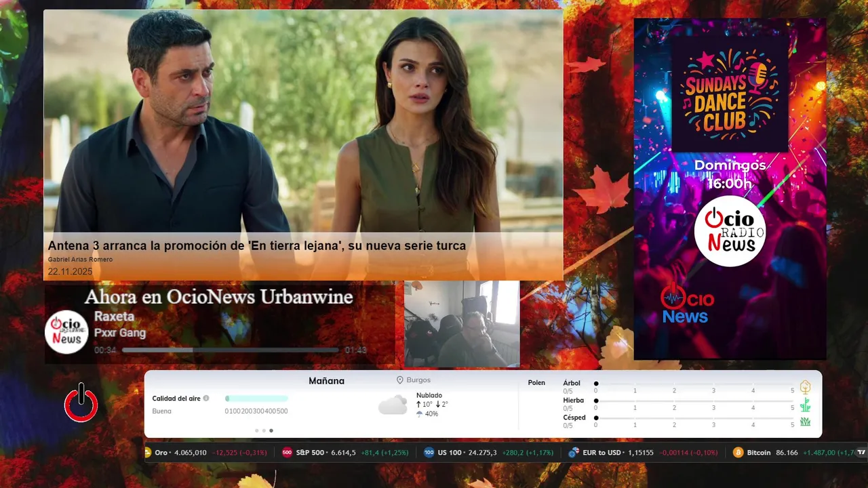Click the Ocio Radio News circle logo
The height and width of the screenshot is (488, 868).
(730, 231)
